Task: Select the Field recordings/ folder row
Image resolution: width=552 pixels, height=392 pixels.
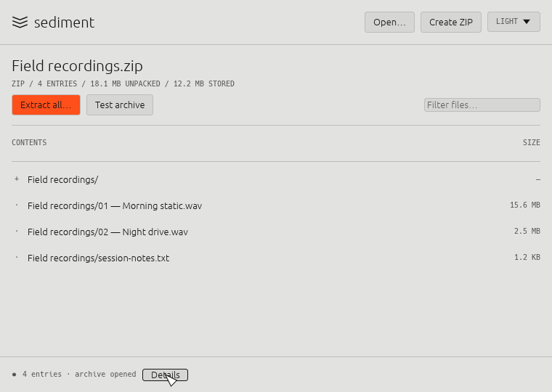Action: 276,179
